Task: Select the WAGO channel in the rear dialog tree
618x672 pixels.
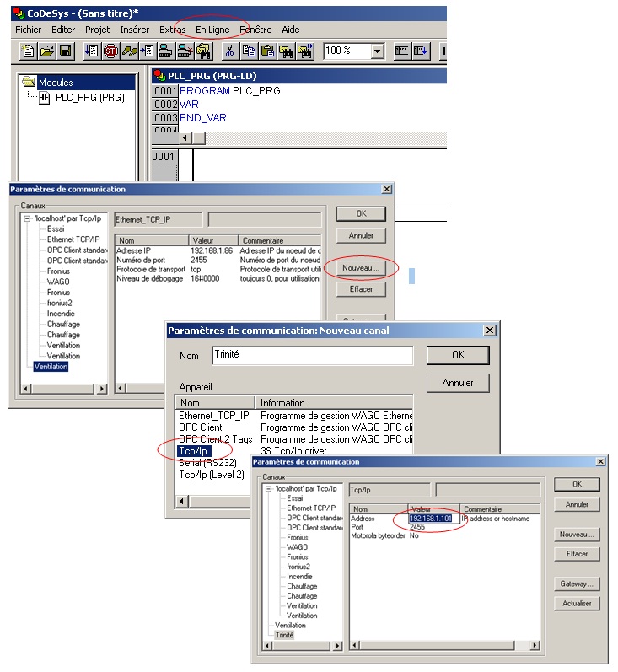Action: [x=58, y=282]
